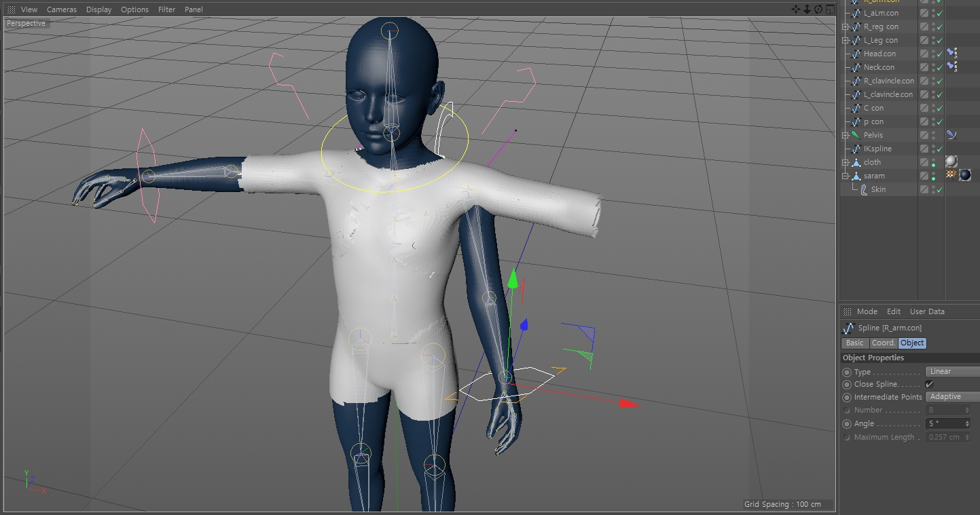
Task: Toggle cloth visibility dots
Action: pos(934,162)
